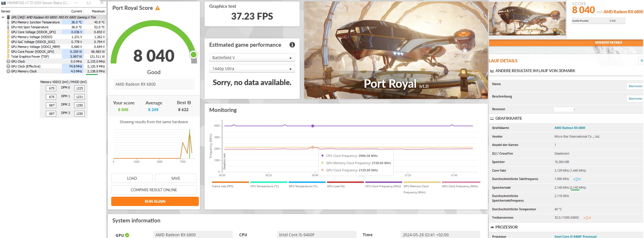Maximize the HWiNFO32 window
This screenshot has width=644, height=238.
(x=89, y=3)
